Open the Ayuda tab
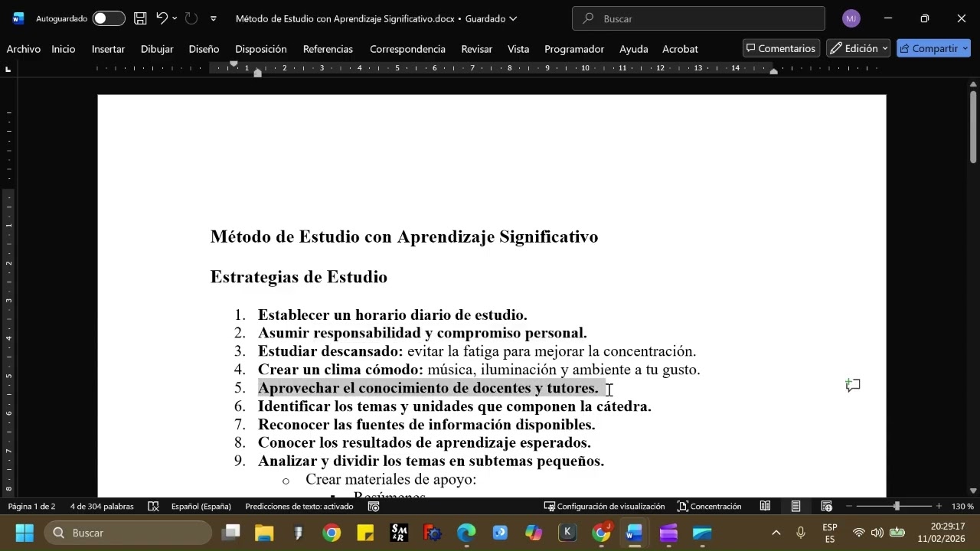 click(634, 49)
